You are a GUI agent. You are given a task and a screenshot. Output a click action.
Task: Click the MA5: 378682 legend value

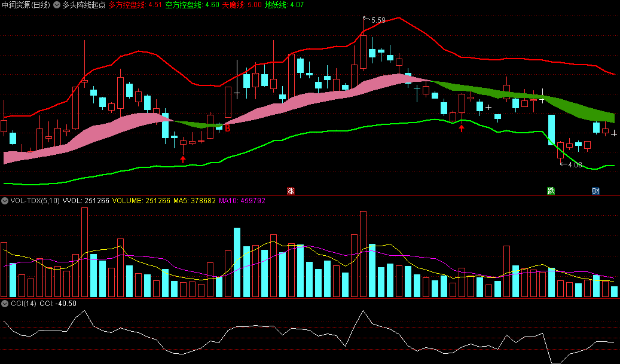coord(194,201)
